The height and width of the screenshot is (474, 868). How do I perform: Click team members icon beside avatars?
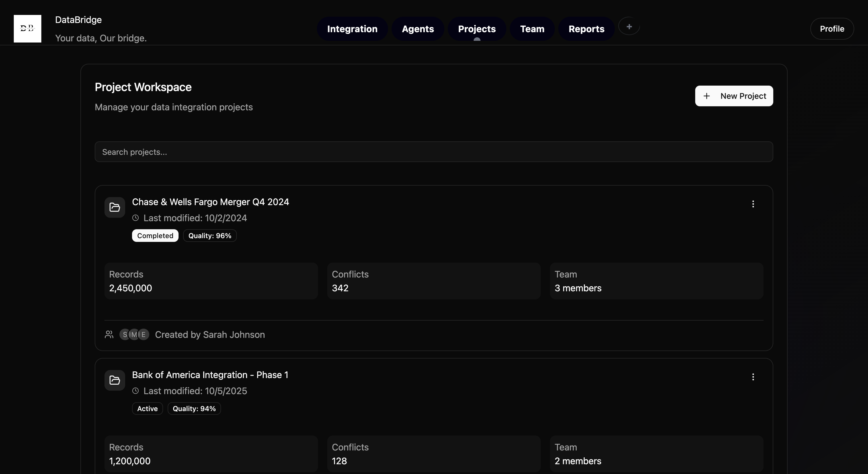(x=109, y=334)
